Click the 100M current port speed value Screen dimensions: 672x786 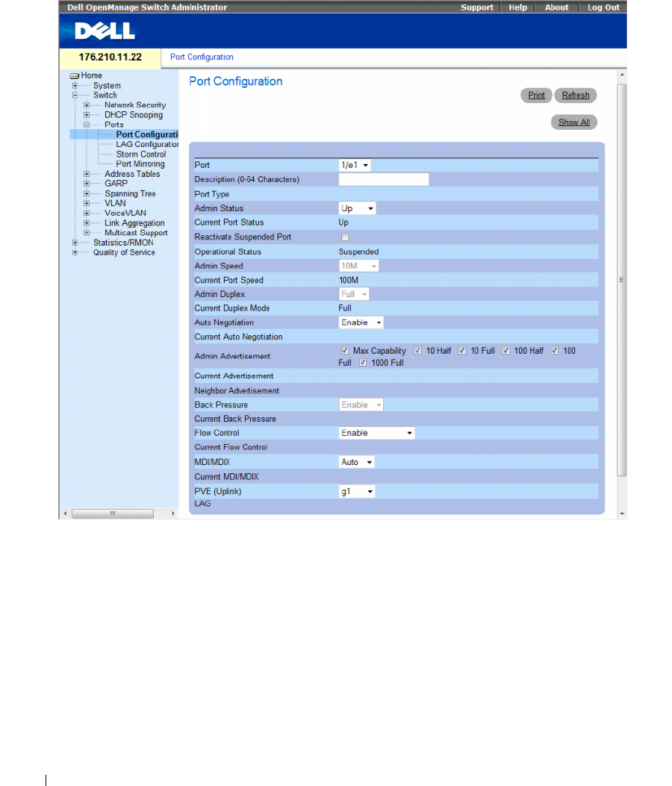[349, 280]
